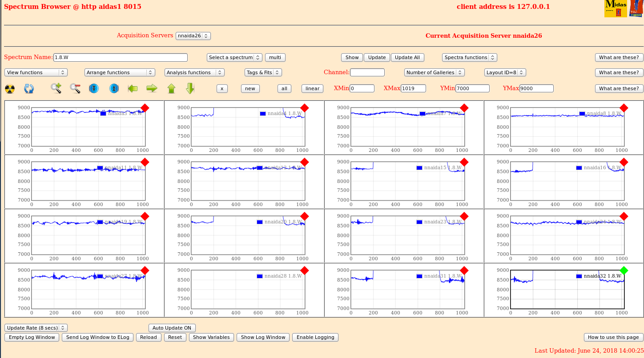644x358 pixels.
Task: Click the YMax input field
Action: (x=536, y=88)
